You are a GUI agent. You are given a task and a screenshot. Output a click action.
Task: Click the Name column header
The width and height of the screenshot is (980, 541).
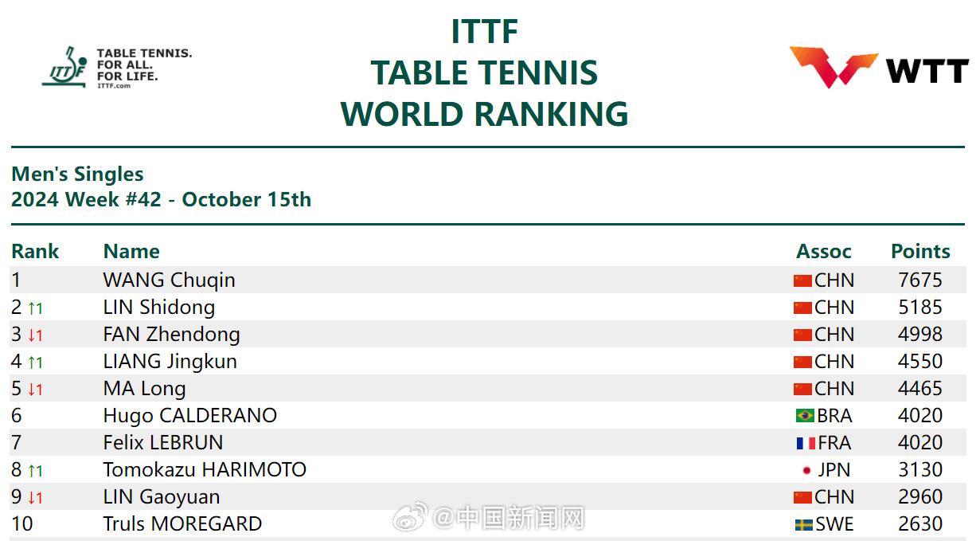[x=131, y=251]
